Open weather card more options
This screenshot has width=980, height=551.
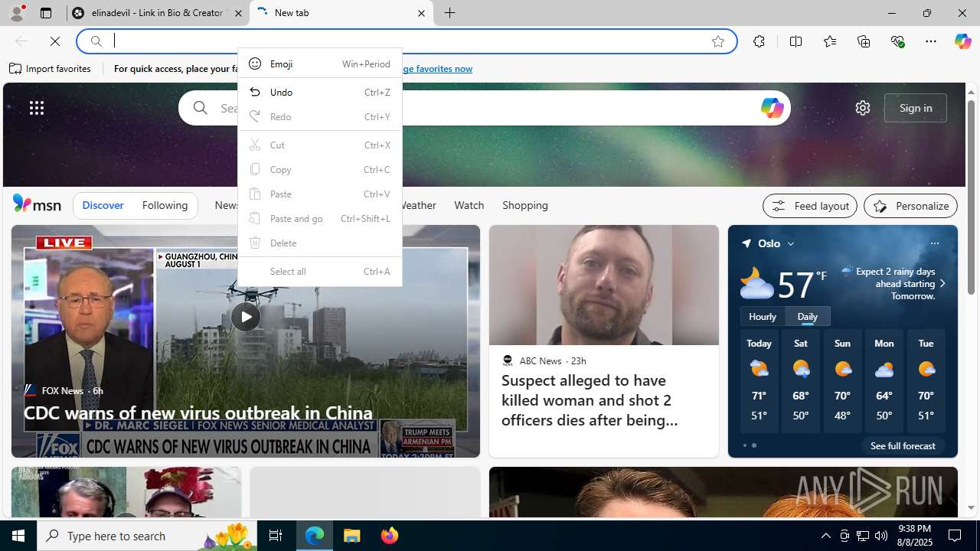[x=934, y=243]
